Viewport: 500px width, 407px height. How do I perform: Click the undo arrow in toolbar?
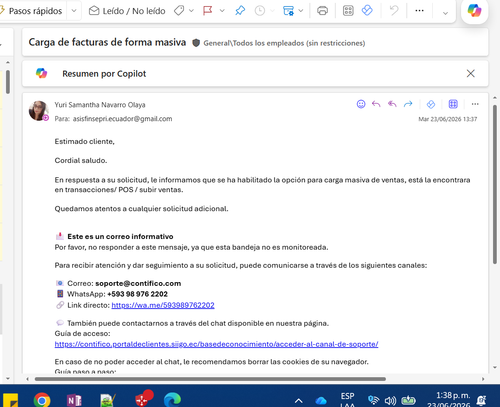coord(394,11)
